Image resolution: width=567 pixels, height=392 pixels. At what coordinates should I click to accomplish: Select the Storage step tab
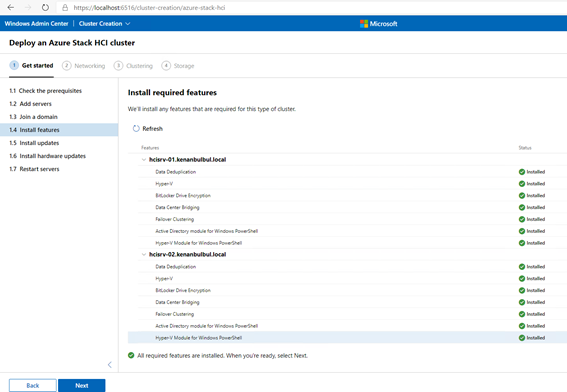point(178,66)
